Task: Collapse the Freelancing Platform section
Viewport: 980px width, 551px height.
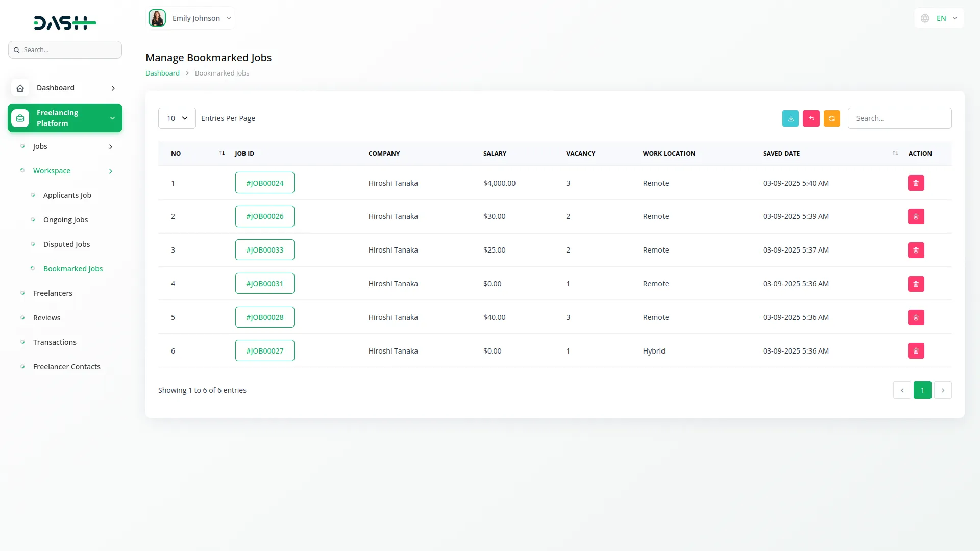Action: (112, 118)
